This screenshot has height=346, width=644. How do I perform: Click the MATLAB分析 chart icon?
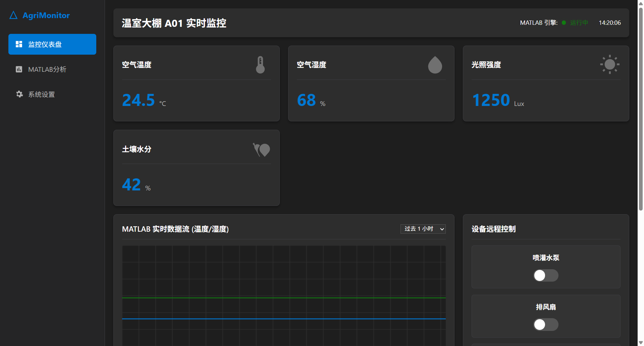pos(19,69)
